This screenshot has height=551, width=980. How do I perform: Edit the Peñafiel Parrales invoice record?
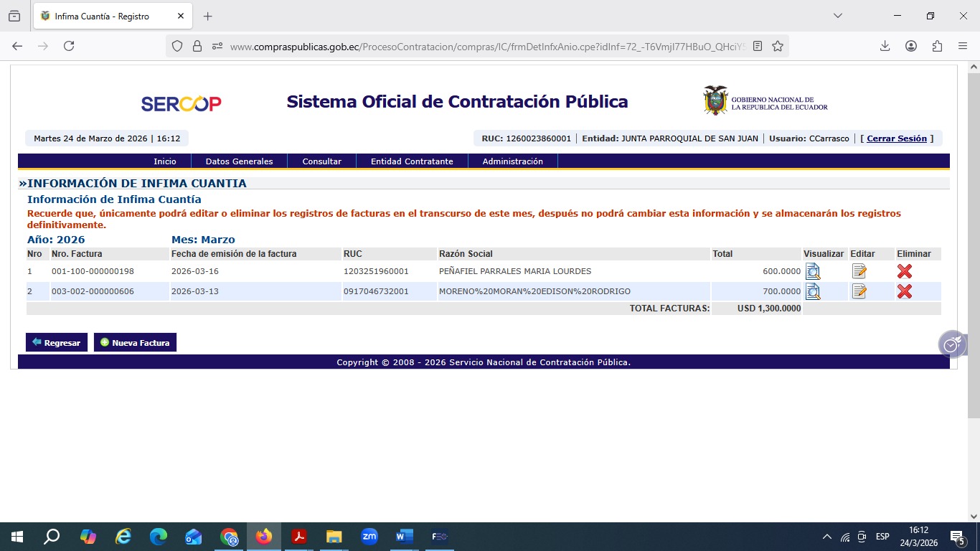(859, 271)
